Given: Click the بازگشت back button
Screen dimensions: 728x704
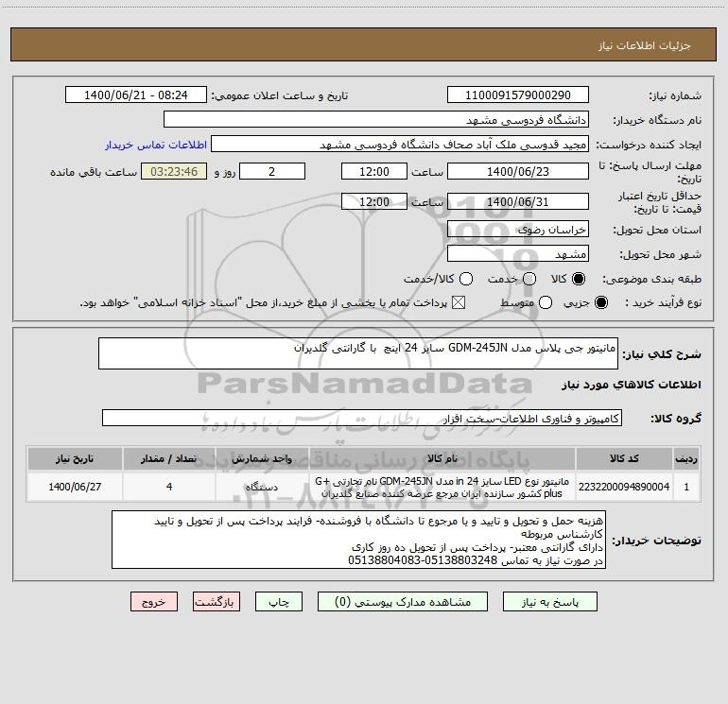Looking at the screenshot, I should pos(217,602).
